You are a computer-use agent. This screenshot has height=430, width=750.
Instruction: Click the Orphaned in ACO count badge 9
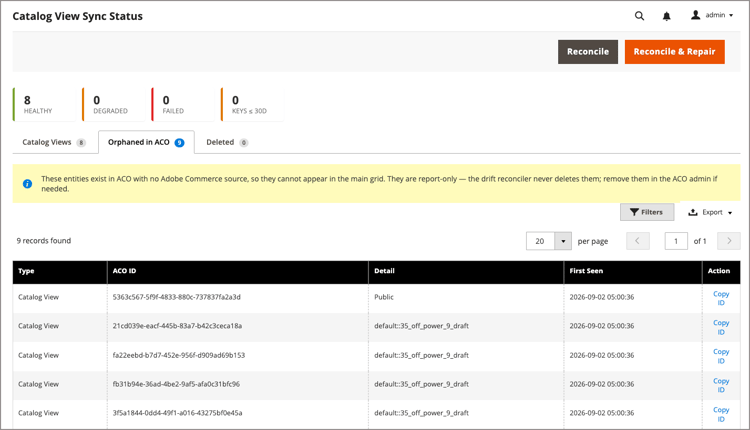[x=179, y=143]
